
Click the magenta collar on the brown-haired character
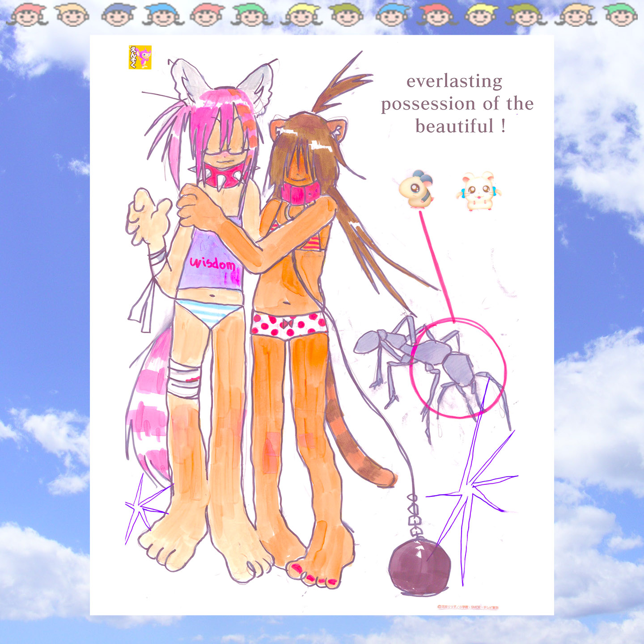(x=300, y=192)
